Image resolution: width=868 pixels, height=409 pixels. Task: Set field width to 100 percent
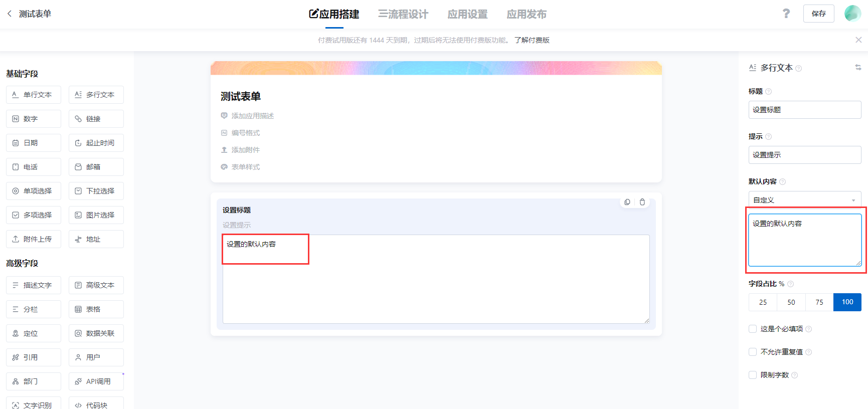[847, 302]
